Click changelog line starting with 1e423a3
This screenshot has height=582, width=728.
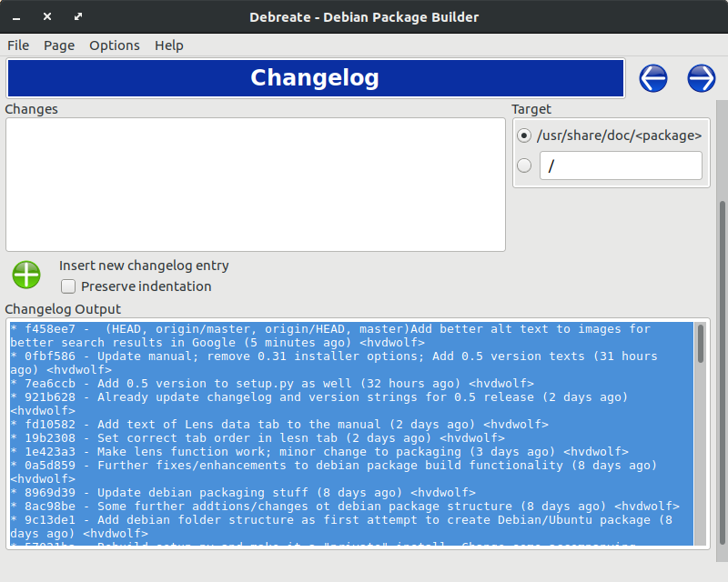pyautogui.click(x=319, y=452)
